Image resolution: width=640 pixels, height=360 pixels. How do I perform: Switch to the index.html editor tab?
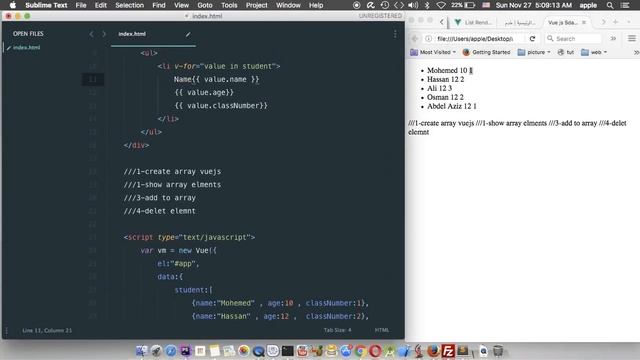coord(153,34)
